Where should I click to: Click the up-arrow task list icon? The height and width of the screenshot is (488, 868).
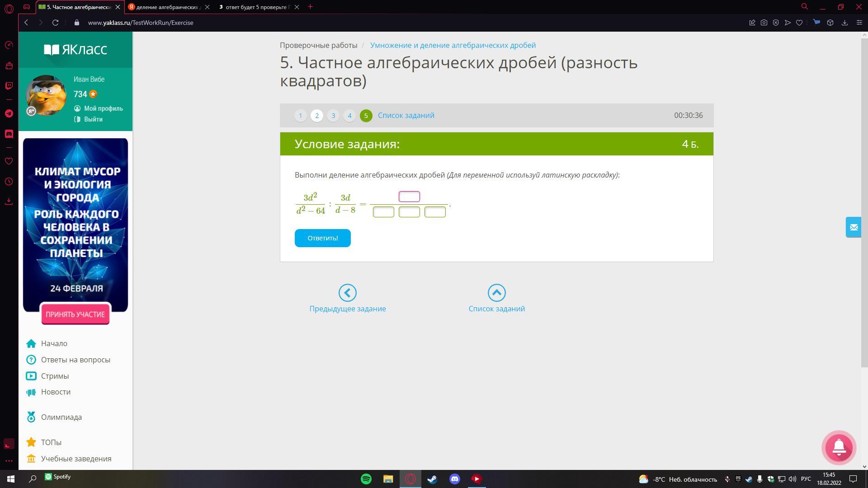tap(496, 293)
